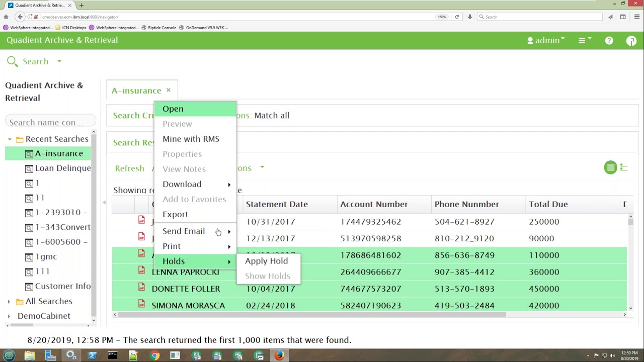Expand the DemoCabinet node
The image size is (644, 362).
[x=9, y=316]
